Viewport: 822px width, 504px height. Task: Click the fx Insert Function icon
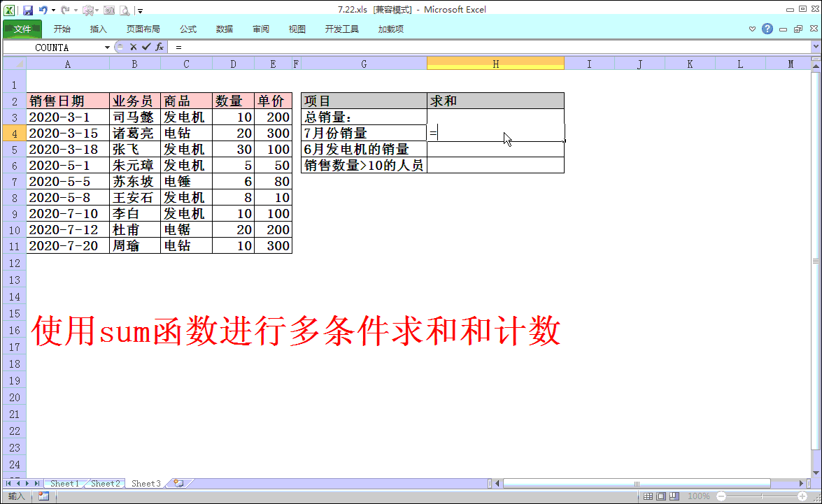tap(160, 47)
